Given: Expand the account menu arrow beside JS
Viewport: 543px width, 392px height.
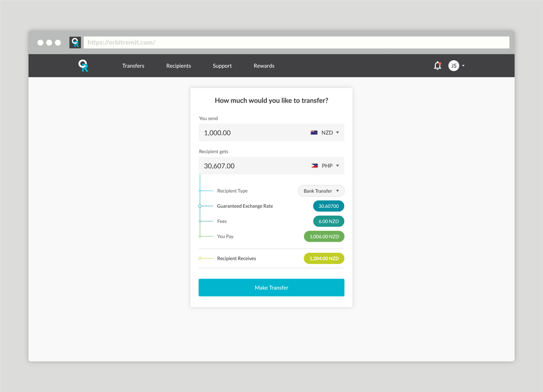Looking at the screenshot, I should 463,66.
